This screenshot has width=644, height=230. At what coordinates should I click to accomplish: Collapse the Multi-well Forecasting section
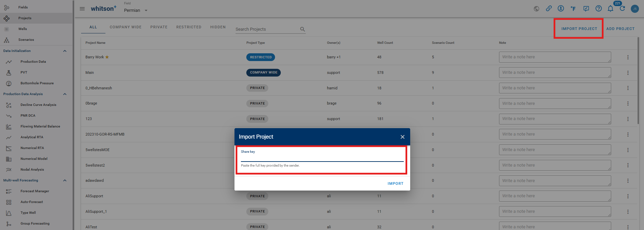65,180
